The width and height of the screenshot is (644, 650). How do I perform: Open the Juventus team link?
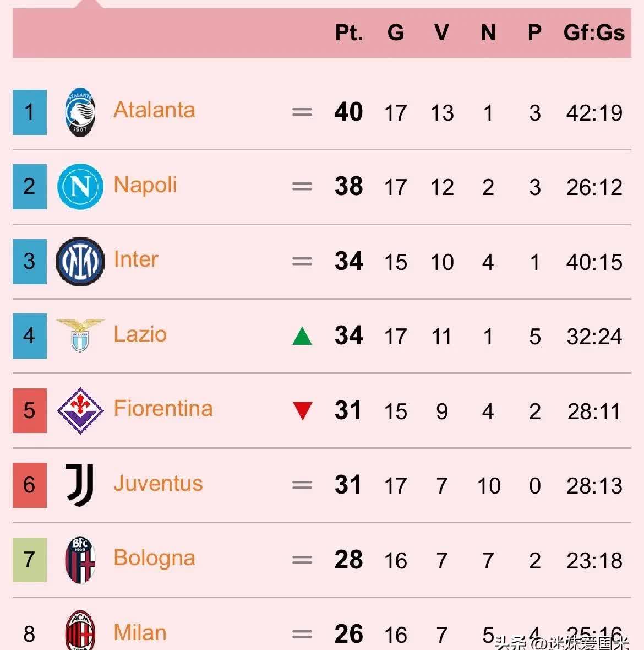point(158,484)
